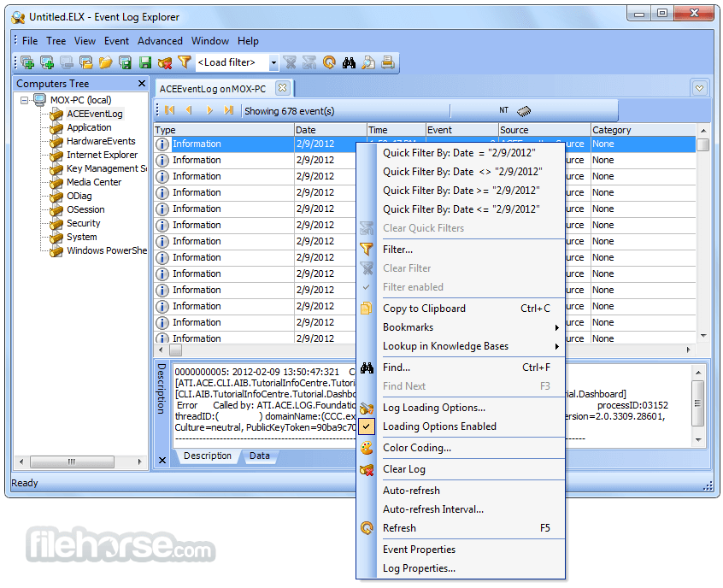Click the Computers Tree horizontal scrollbar thumb

point(72,462)
